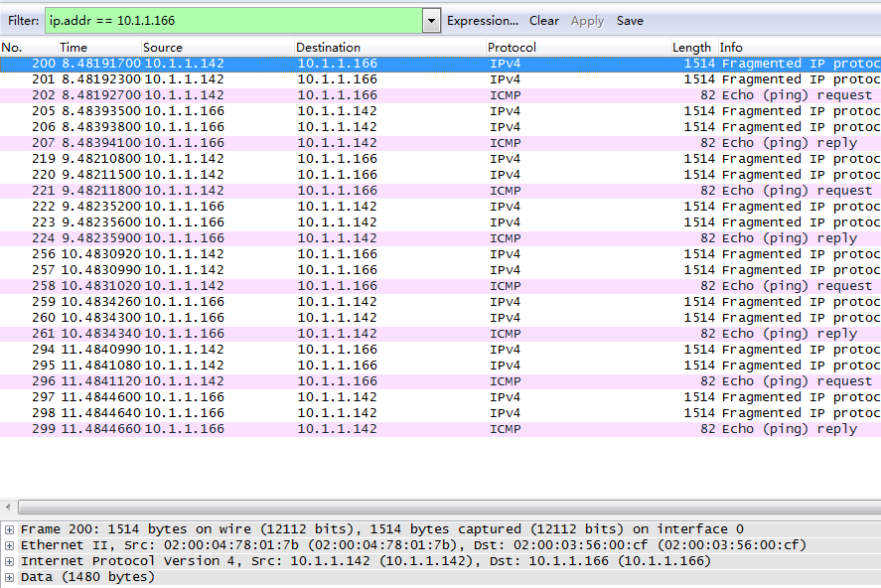Click the horizontal scrollbar of packet list
Screen dimensions: 881x588
click(x=450, y=508)
